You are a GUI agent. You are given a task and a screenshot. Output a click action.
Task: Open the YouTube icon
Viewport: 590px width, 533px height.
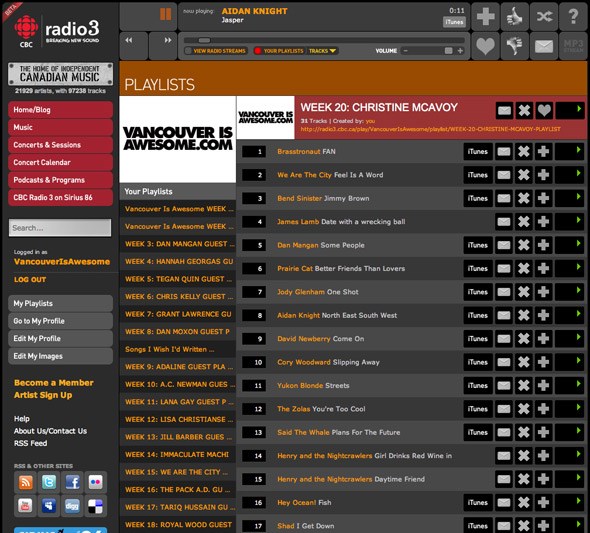(25, 506)
